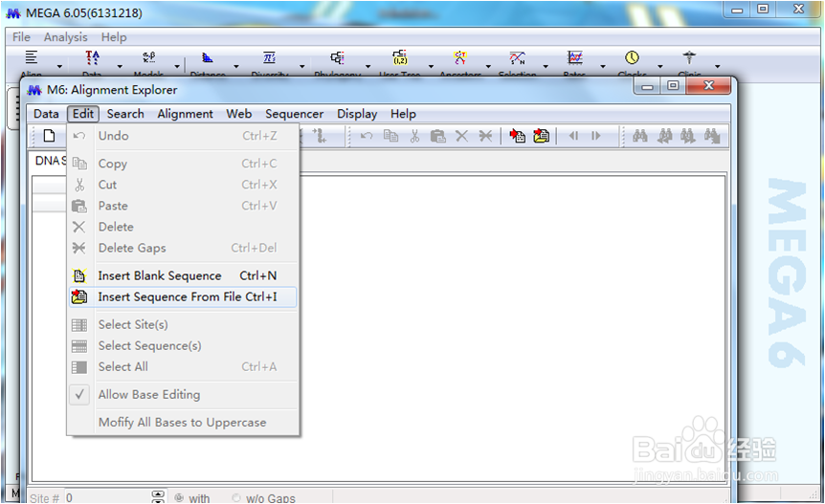
Task: Open the Web menu
Action: pos(239,114)
